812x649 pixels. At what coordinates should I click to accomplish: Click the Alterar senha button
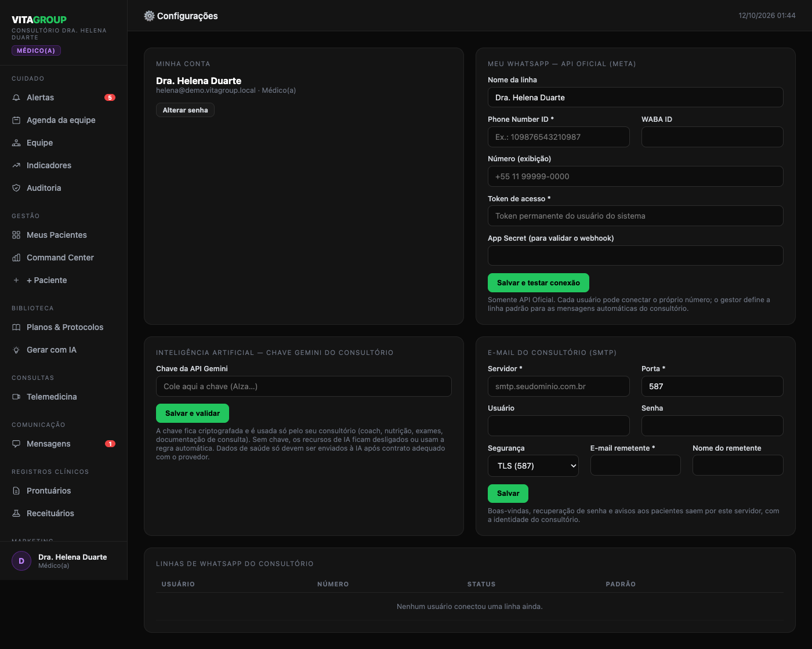tap(185, 110)
